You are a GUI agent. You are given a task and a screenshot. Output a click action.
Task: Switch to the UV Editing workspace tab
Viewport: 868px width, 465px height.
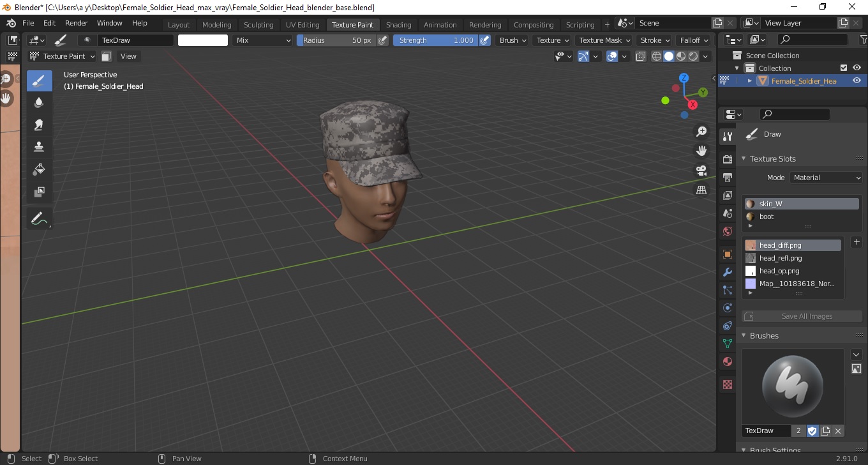(303, 25)
